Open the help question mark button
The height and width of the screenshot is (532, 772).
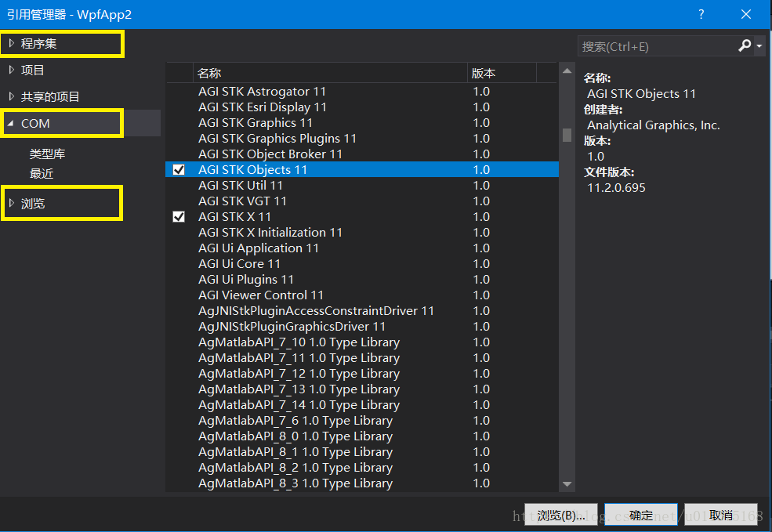point(701,14)
